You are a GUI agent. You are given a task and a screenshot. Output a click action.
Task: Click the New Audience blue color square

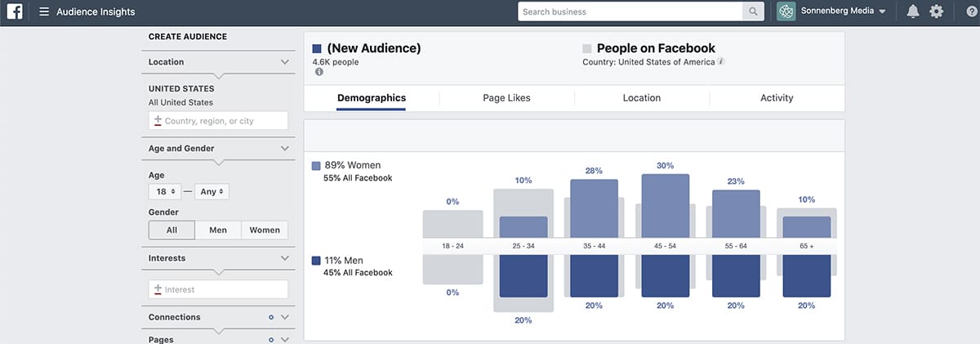317,49
